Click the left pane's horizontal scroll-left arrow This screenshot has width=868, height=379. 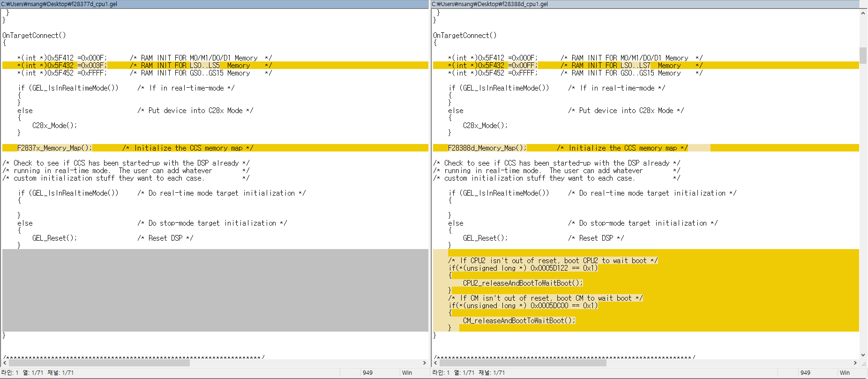tap(5, 363)
